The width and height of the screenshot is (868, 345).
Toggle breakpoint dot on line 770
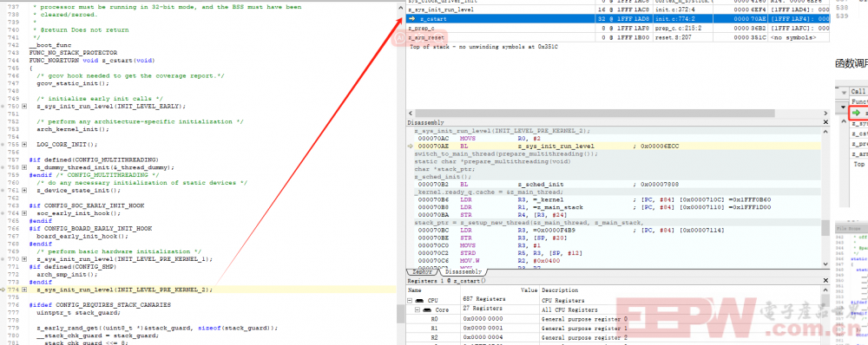click(3, 258)
